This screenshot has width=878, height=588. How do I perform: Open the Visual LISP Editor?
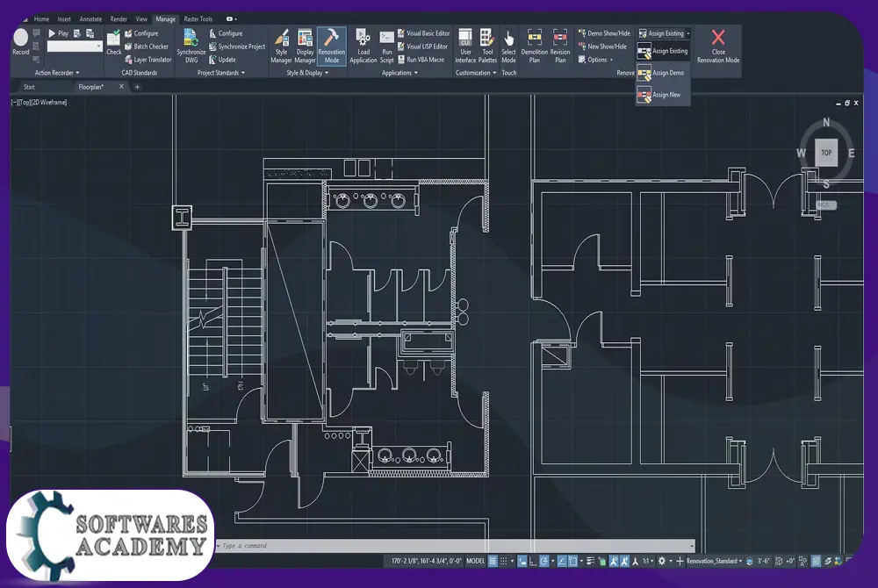pos(423,47)
